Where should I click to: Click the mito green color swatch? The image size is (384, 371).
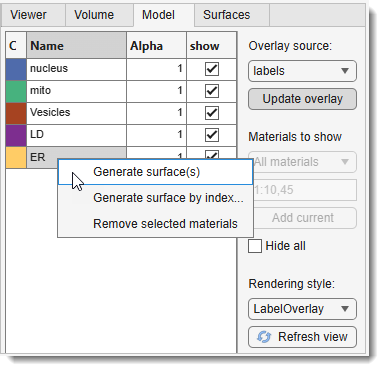16,91
